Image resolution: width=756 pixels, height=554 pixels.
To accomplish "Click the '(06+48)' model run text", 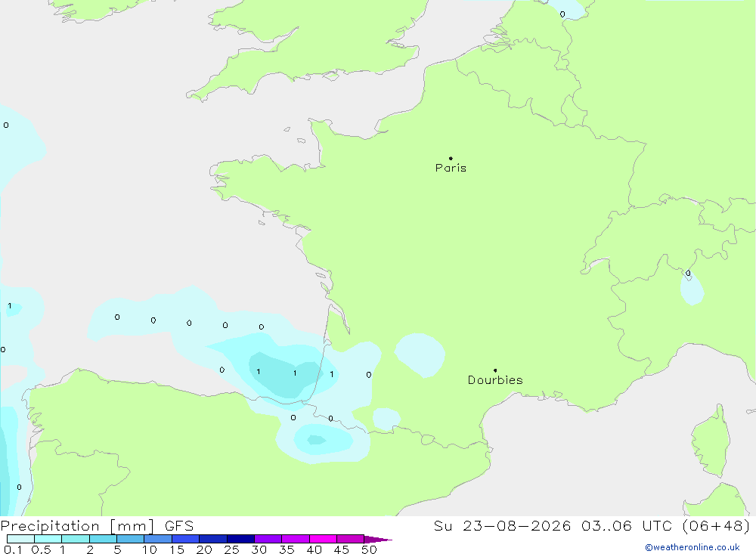I will point(717,525).
